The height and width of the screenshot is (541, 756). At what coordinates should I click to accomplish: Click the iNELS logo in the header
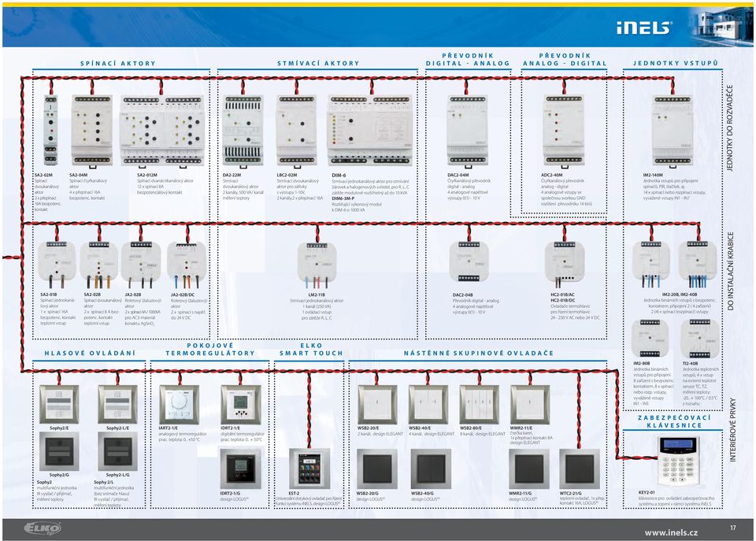tap(644, 28)
